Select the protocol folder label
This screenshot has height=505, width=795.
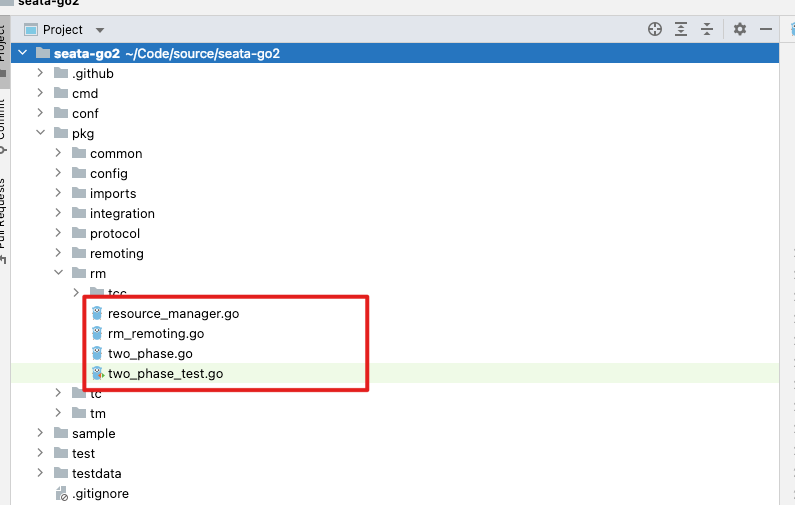115,234
